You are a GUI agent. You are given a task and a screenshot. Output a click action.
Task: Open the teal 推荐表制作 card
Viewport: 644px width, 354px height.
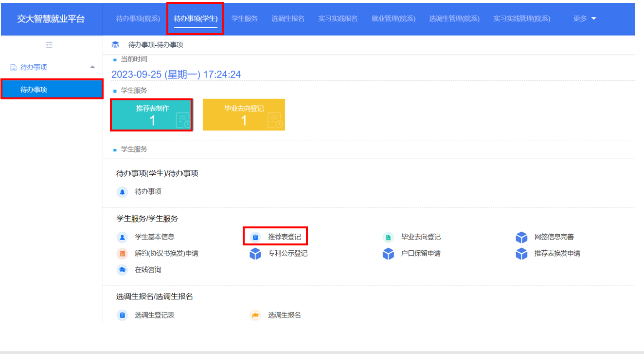pyautogui.click(x=151, y=114)
